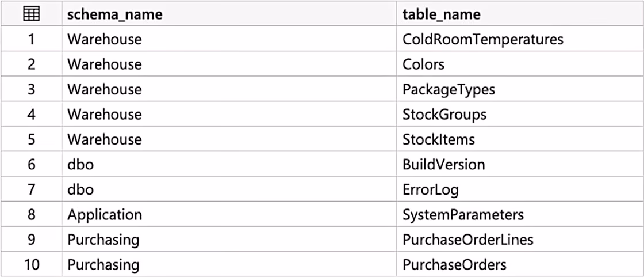
Task: Select the PurchaseOrderLines cell
Action: point(520,239)
